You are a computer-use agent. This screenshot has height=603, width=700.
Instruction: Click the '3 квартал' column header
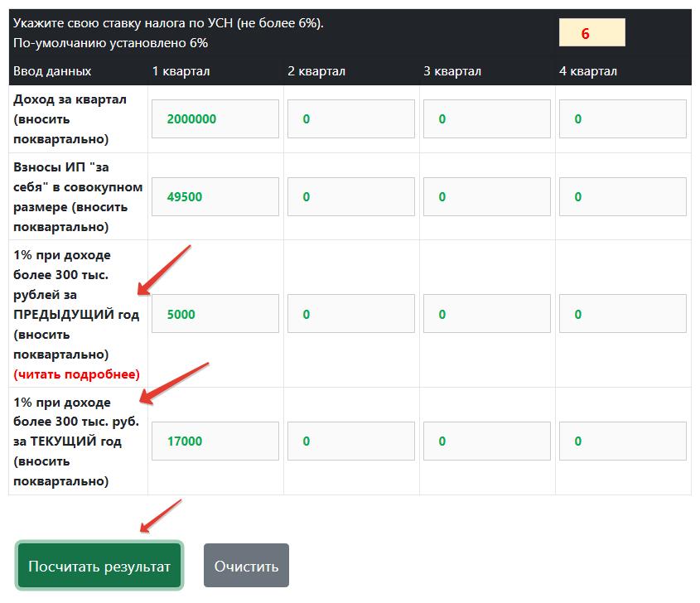(452, 71)
